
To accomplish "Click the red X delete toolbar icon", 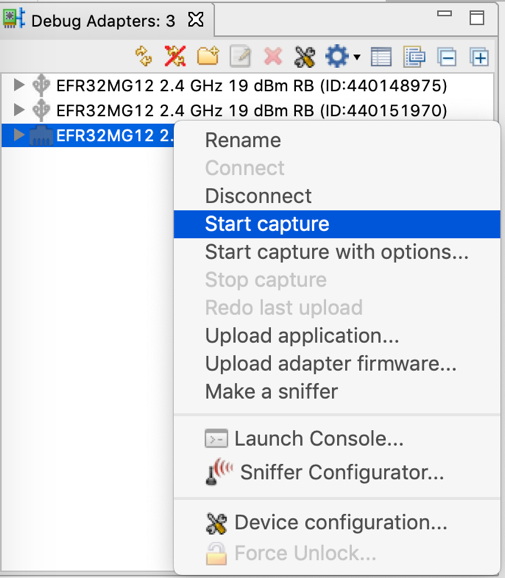I will pyautogui.click(x=273, y=57).
